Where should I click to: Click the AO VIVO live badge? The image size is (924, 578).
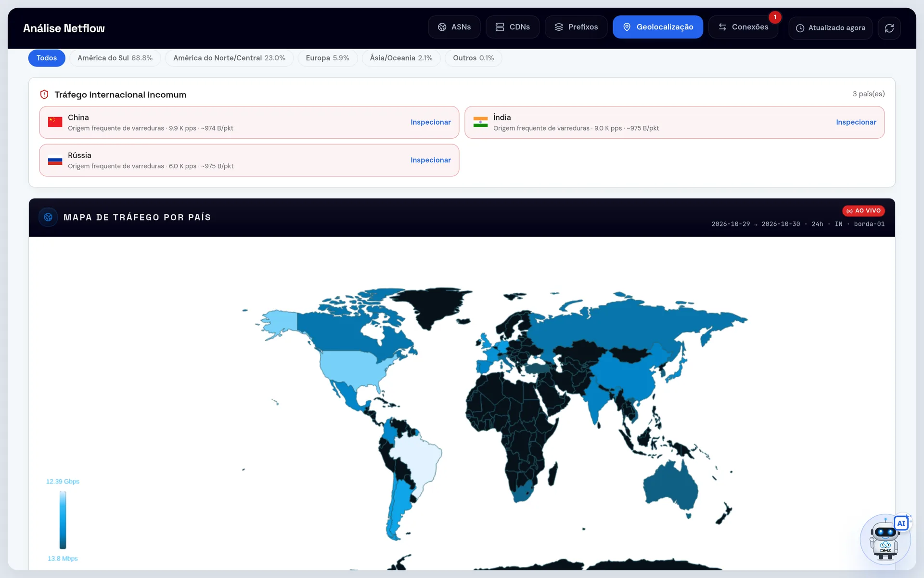(863, 211)
